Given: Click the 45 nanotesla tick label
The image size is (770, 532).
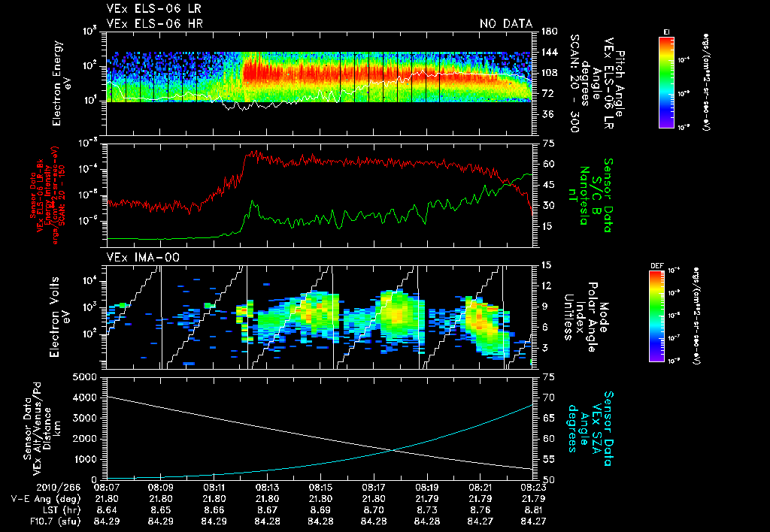Looking at the screenshot, I should coord(547,185).
